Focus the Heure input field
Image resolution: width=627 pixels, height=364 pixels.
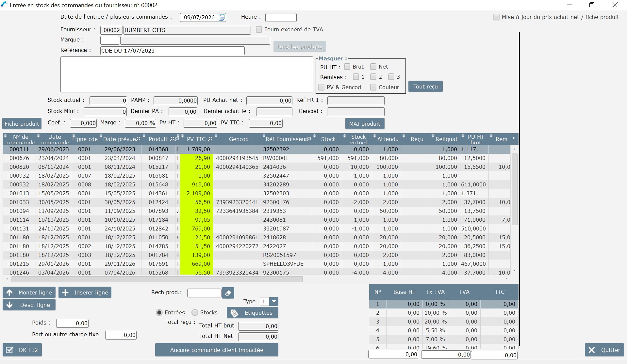click(281, 17)
